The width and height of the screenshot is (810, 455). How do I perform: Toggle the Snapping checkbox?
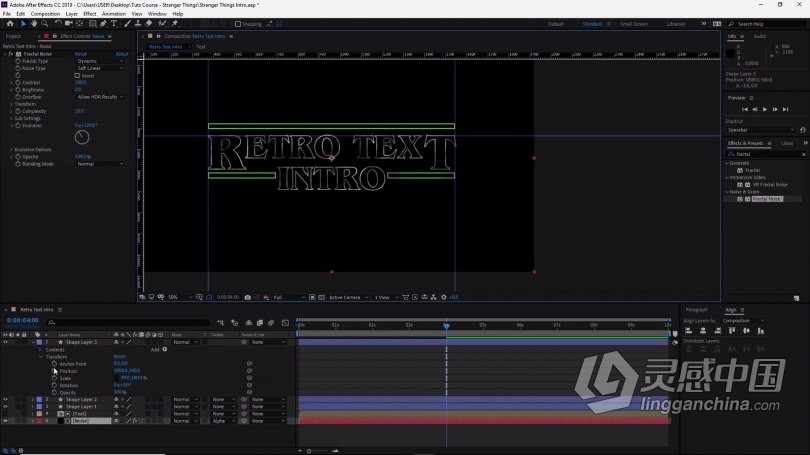[x=237, y=23]
